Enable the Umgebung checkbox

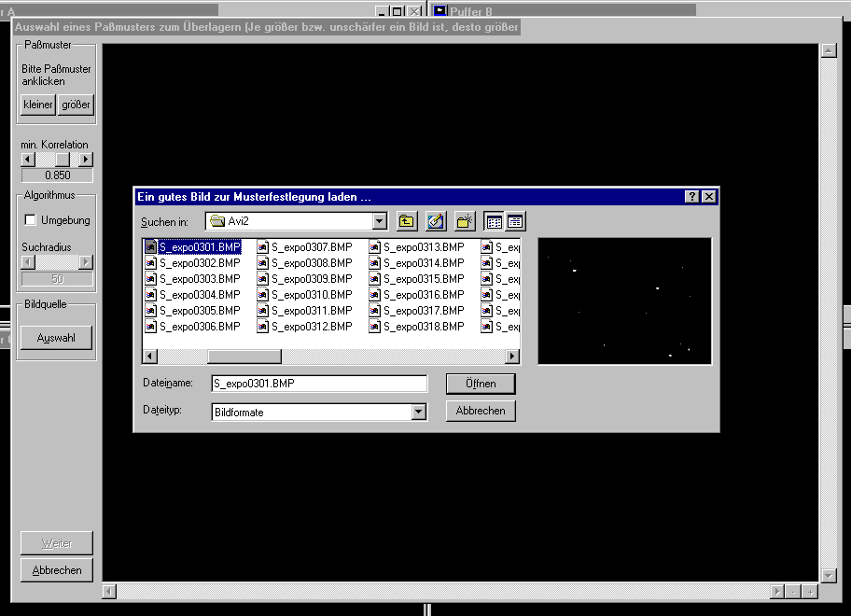point(31,220)
